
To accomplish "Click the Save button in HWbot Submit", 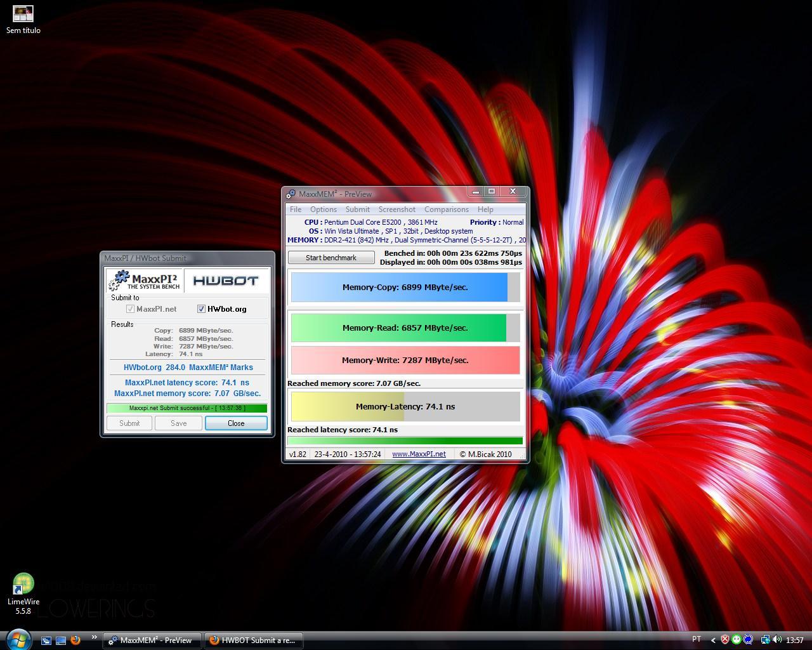I will click(x=179, y=423).
